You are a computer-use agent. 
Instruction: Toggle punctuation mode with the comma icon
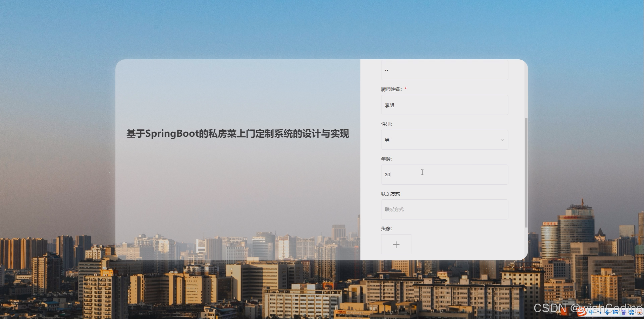tap(600, 313)
